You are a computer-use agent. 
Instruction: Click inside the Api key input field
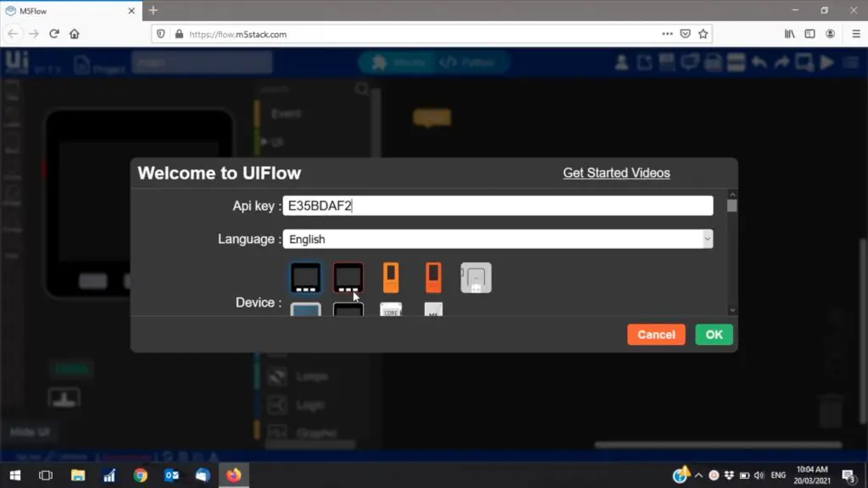tap(498, 206)
